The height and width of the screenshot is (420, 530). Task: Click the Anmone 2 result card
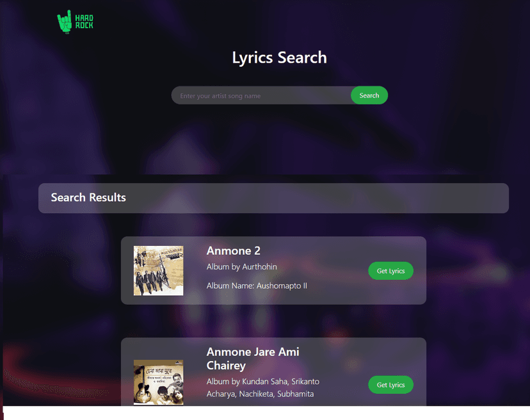point(274,270)
